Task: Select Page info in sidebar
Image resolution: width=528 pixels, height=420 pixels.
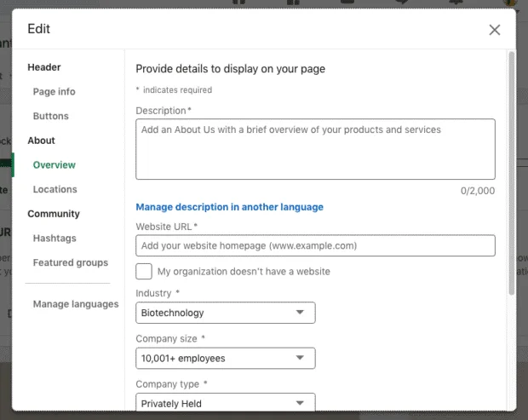Action: pos(55,92)
